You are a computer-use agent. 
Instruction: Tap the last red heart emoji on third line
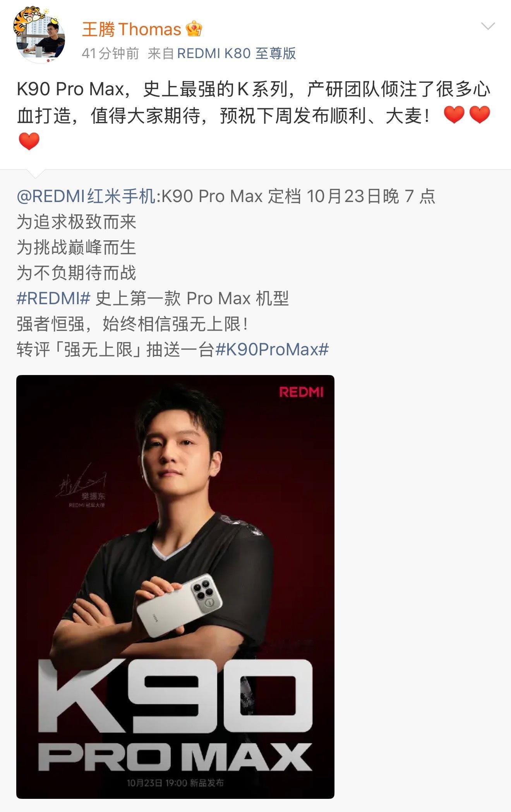[x=29, y=141]
